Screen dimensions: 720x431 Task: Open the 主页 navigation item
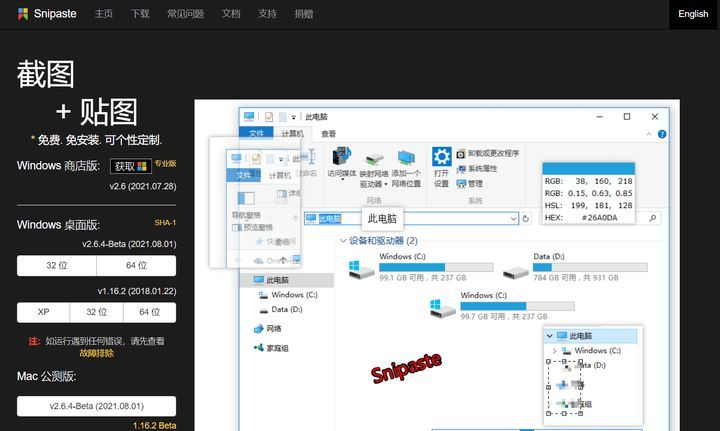103,14
